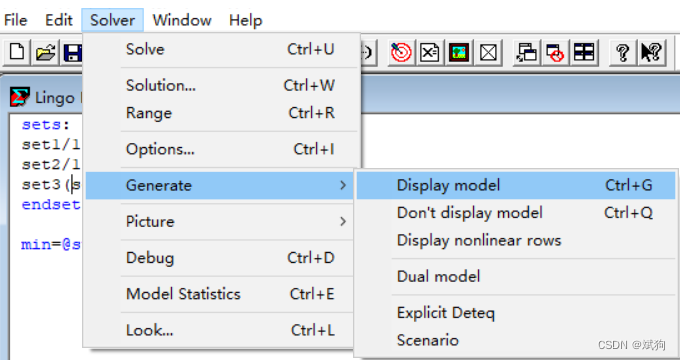Click the Tile windows toolbar icon
680x360 pixels.
coord(584,52)
